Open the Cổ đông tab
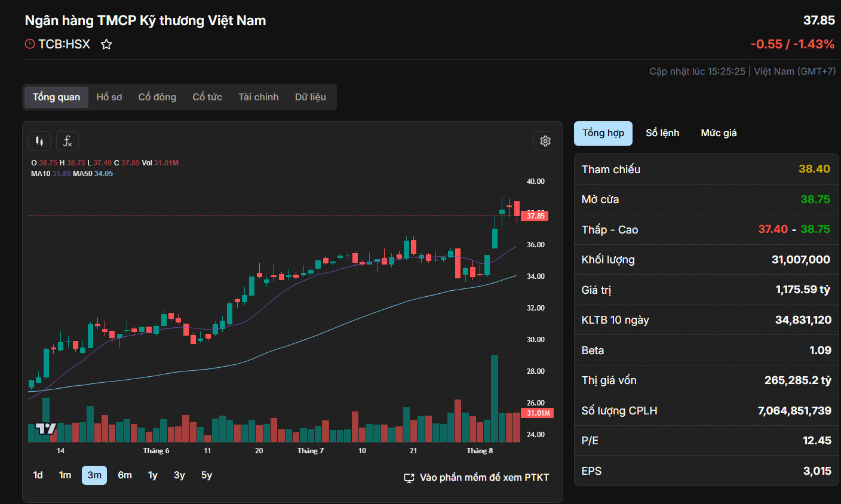Screen dimensions: 841x504 pyautogui.click(x=157, y=97)
